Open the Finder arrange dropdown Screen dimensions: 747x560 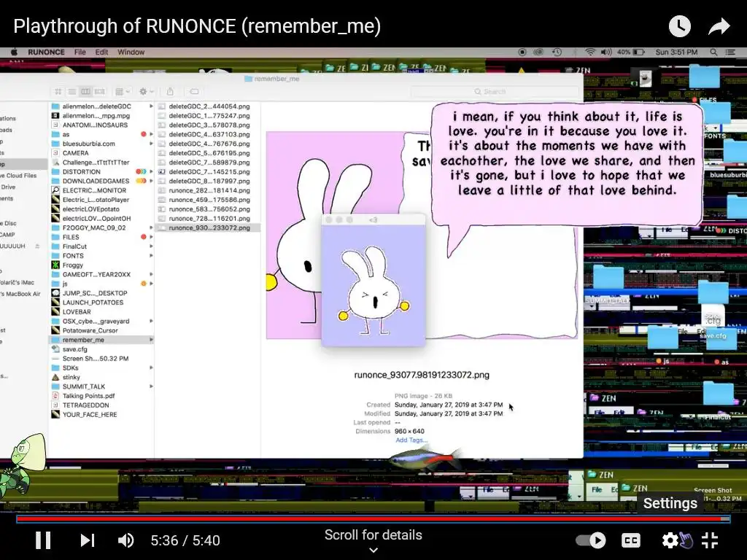[123, 91]
